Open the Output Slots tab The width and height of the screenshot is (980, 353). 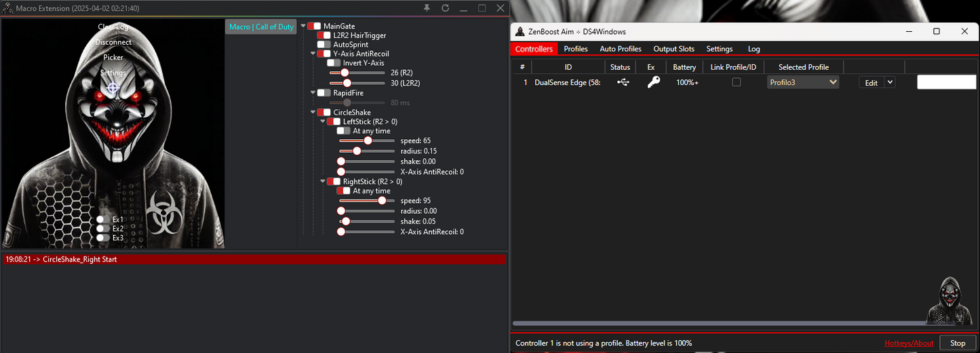[x=674, y=49]
